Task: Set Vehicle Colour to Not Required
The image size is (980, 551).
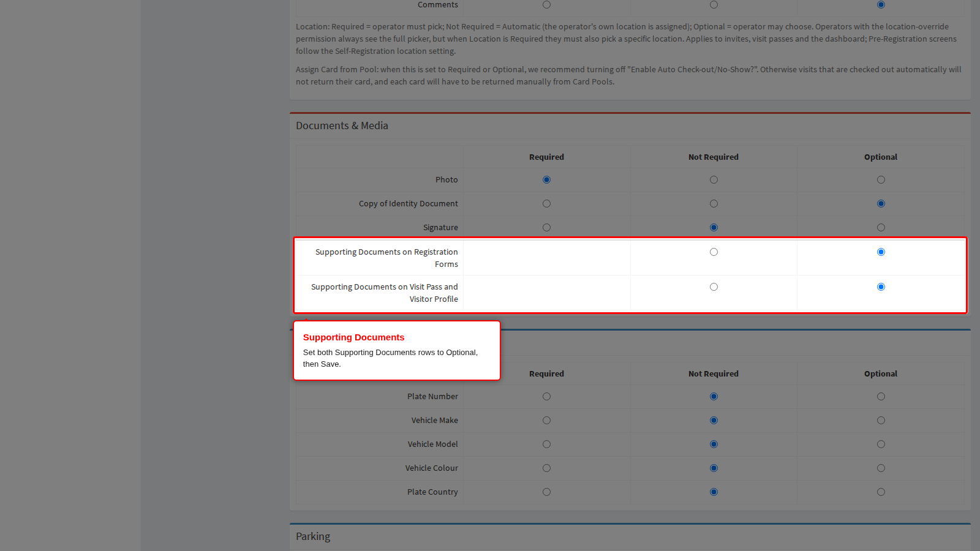Action: pos(714,468)
